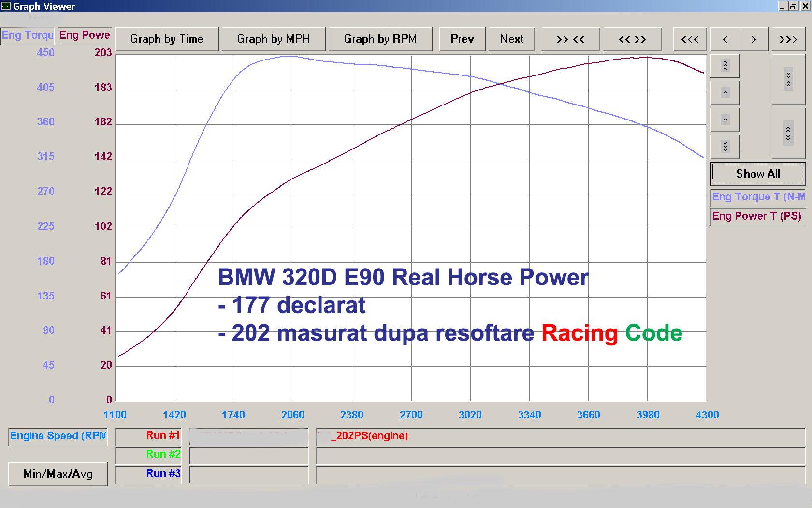Select the Run #2 label
The height and width of the screenshot is (508, 812).
tap(148, 455)
